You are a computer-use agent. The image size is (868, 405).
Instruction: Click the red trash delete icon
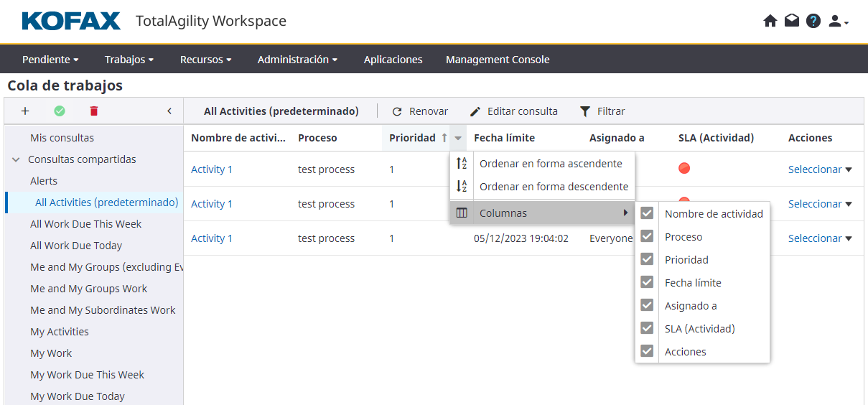[94, 111]
